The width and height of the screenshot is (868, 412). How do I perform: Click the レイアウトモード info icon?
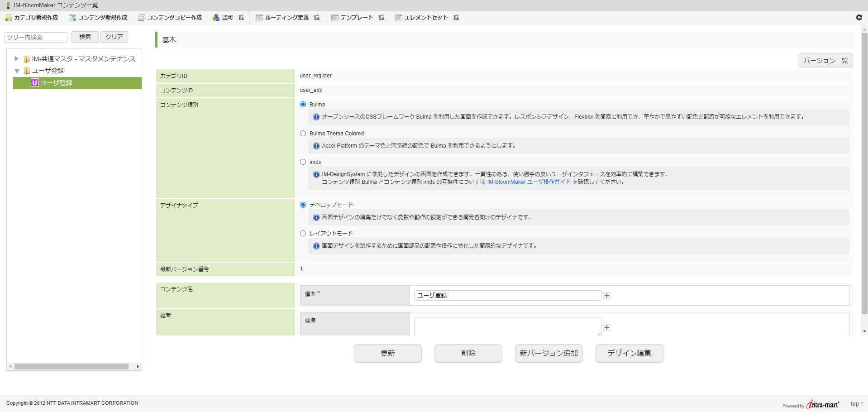click(316, 246)
